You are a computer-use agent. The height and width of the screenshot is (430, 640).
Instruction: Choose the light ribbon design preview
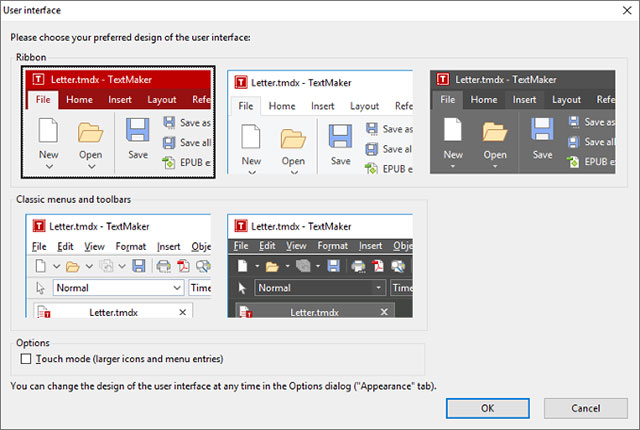[320, 122]
